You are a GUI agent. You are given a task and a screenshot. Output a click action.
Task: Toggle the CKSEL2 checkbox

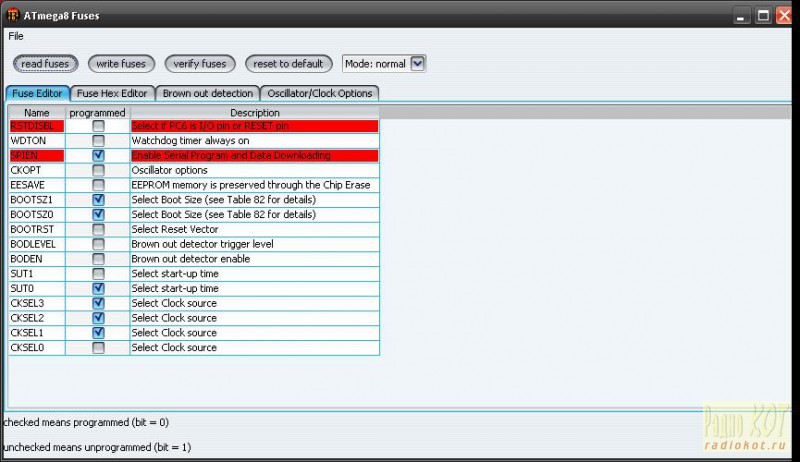98,318
